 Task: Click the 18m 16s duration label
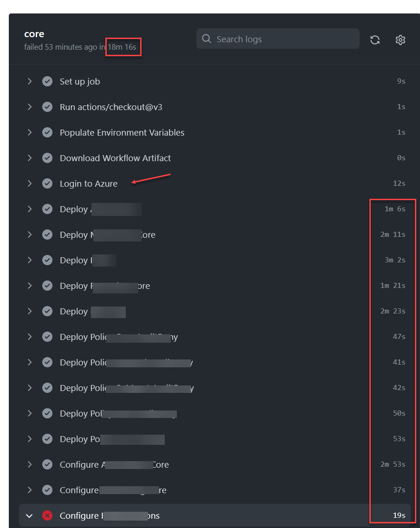tap(123, 46)
